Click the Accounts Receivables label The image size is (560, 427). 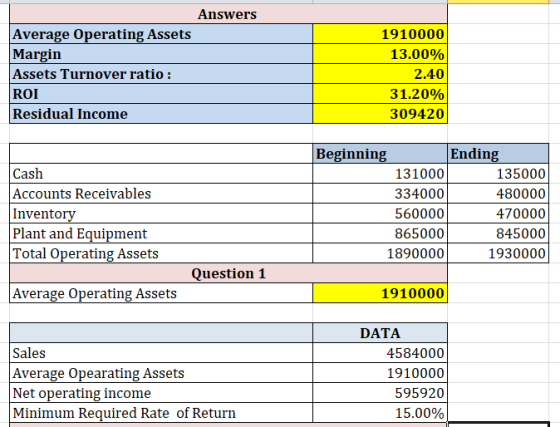click(161, 194)
